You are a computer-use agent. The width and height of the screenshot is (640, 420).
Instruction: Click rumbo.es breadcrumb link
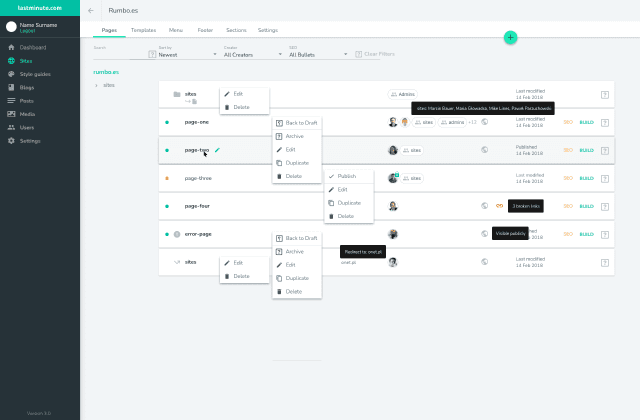pos(106,72)
